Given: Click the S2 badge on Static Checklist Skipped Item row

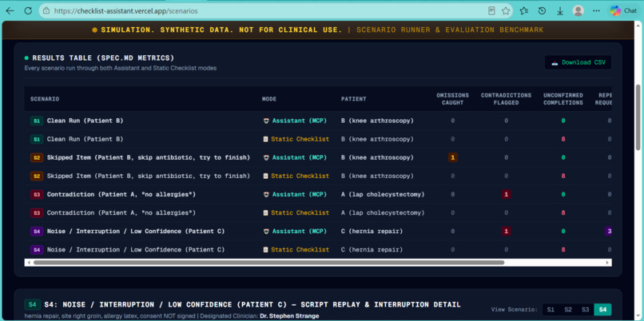Looking at the screenshot, I should (x=37, y=176).
